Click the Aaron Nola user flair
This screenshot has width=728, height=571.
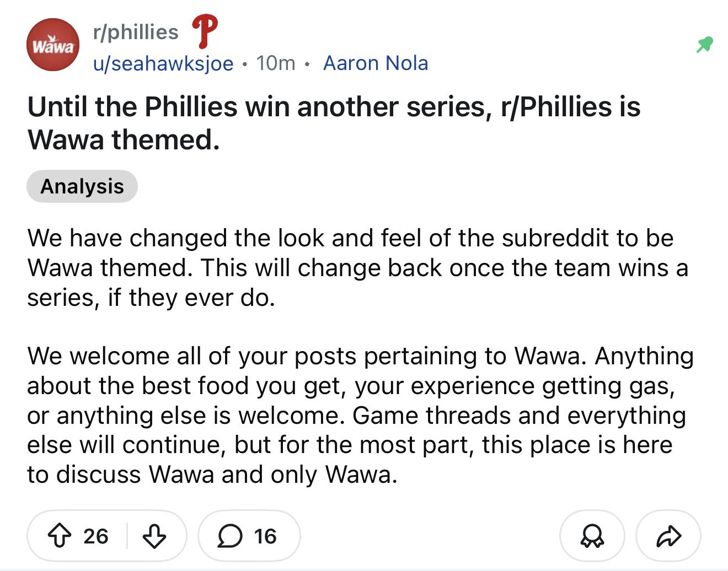pos(376,63)
